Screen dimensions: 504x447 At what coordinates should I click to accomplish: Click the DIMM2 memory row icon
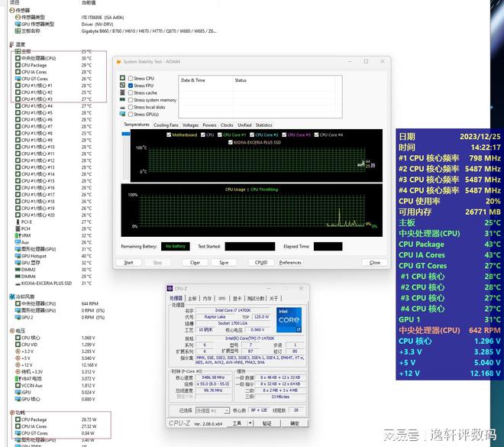(x=18, y=270)
